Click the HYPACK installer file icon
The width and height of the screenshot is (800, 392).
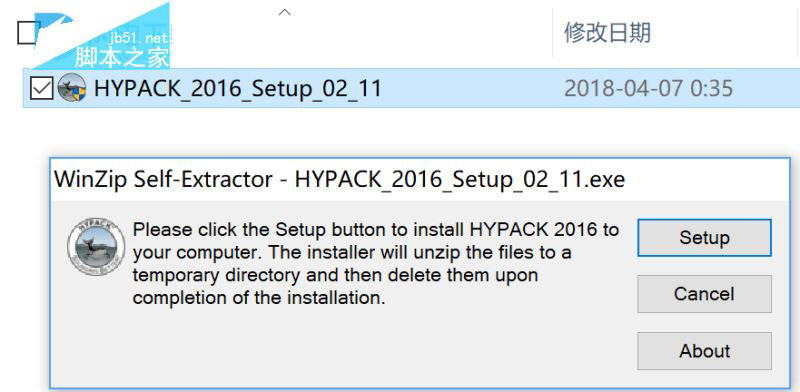(71, 88)
